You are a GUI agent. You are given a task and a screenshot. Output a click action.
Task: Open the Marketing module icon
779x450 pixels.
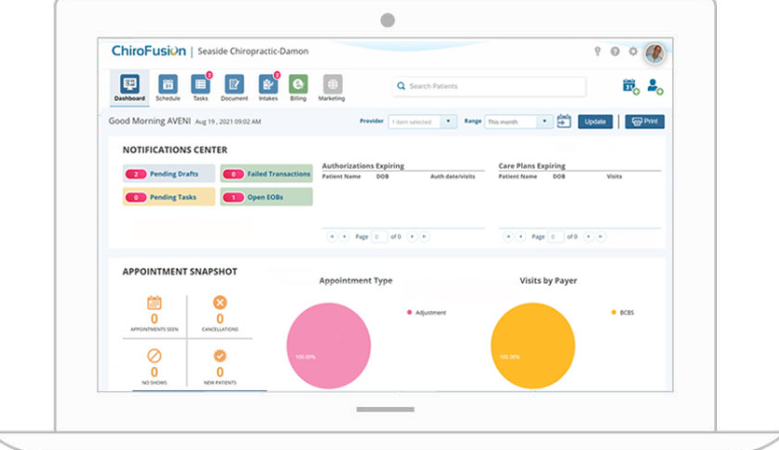(332, 84)
